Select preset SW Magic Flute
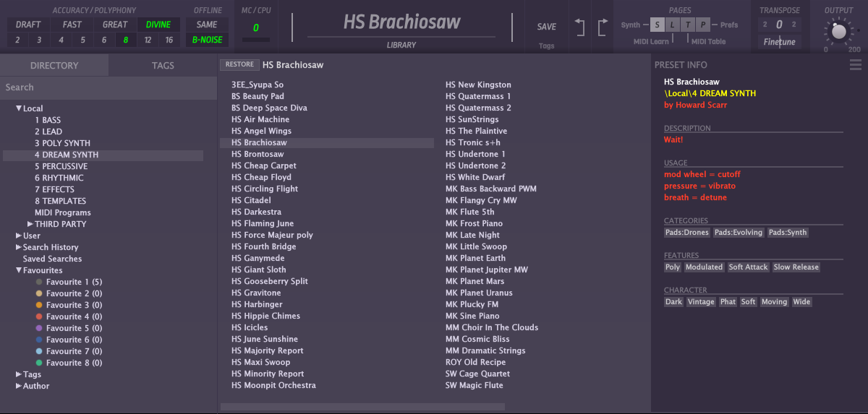Image resolution: width=868 pixels, height=414 pixels. point(474,385)
